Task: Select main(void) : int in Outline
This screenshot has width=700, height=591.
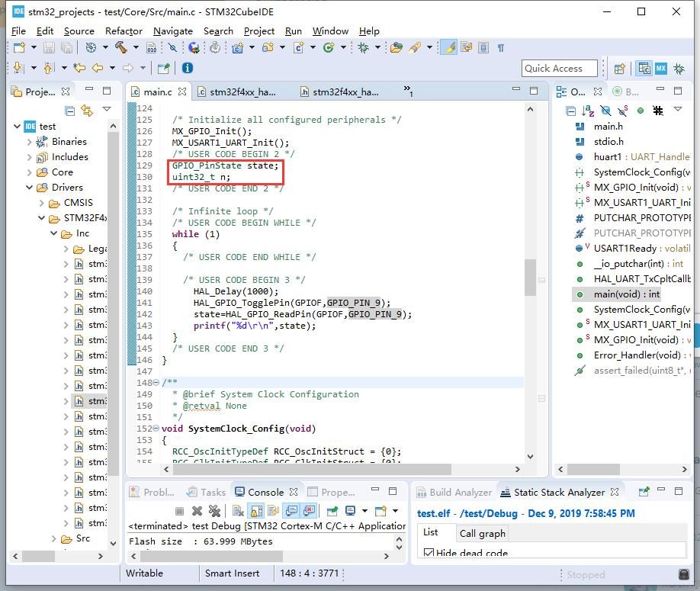Action: 626,294
